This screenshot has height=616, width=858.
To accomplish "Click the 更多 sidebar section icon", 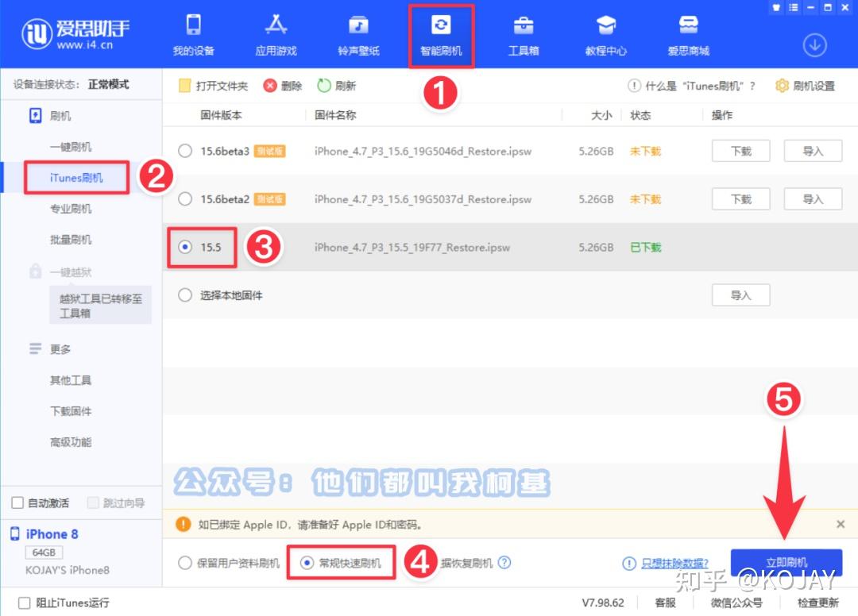I will (x=36, y=348).
